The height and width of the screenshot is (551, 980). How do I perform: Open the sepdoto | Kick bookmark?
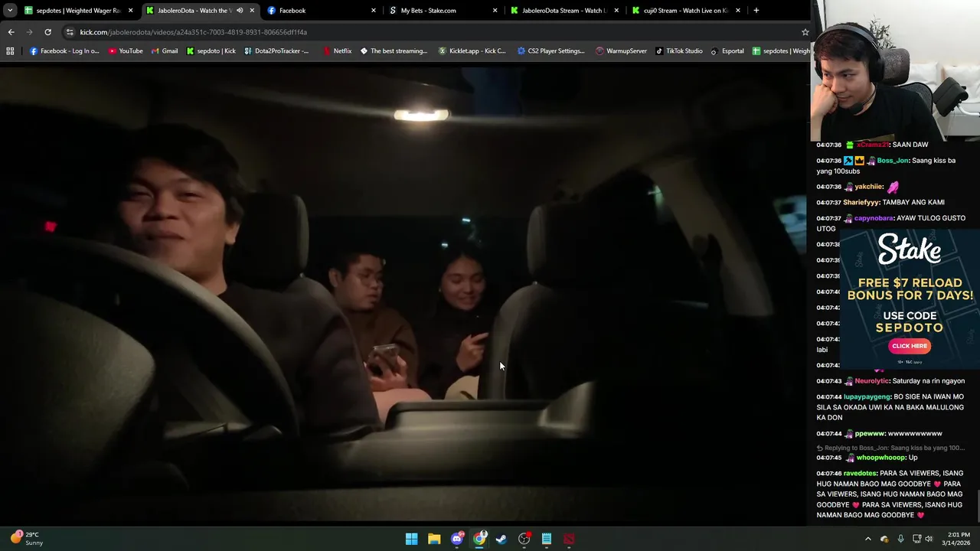[x=211, y=51]
